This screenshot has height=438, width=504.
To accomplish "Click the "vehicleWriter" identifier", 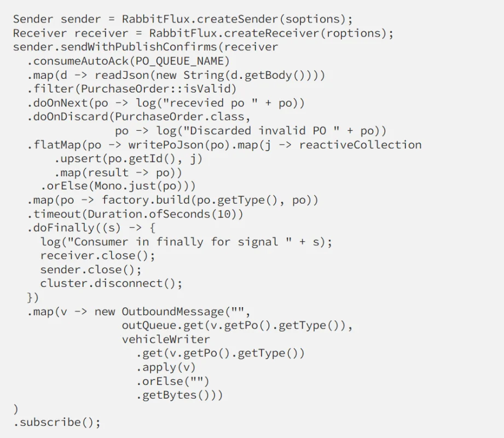I will (165, 339).
